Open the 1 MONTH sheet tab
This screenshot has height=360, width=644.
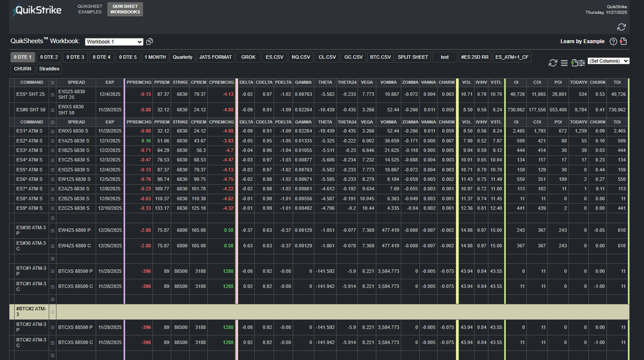coord(156,57)
